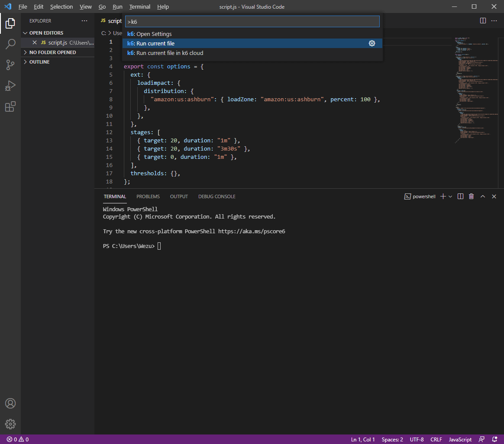Click Spaces: 2 indentation setting
Viewport: 504px width, 444px height.
[x=392, y=439]
